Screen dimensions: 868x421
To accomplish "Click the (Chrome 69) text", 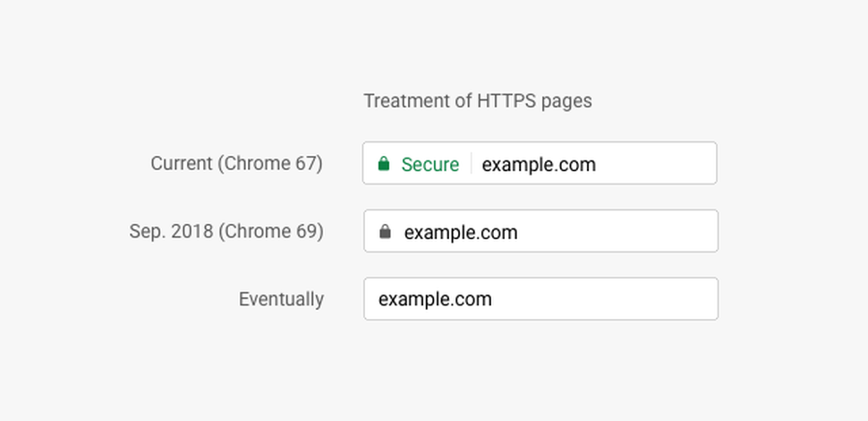I will click(271, 231).
